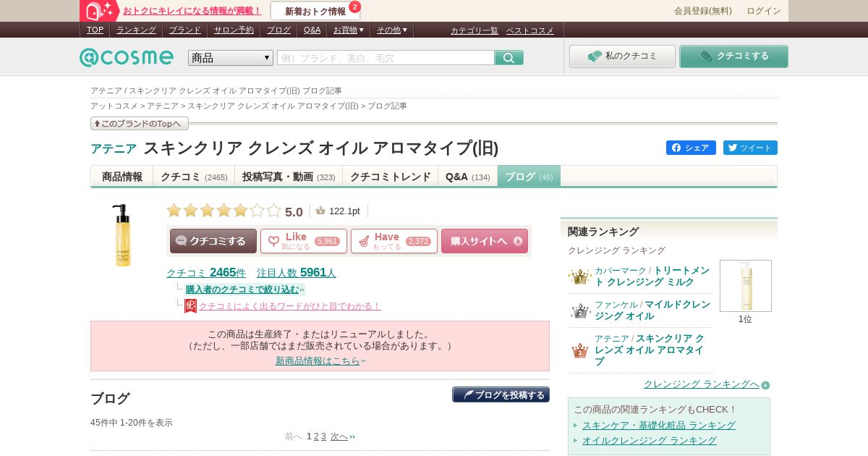Switch to Q&A (134) tab

467,177
